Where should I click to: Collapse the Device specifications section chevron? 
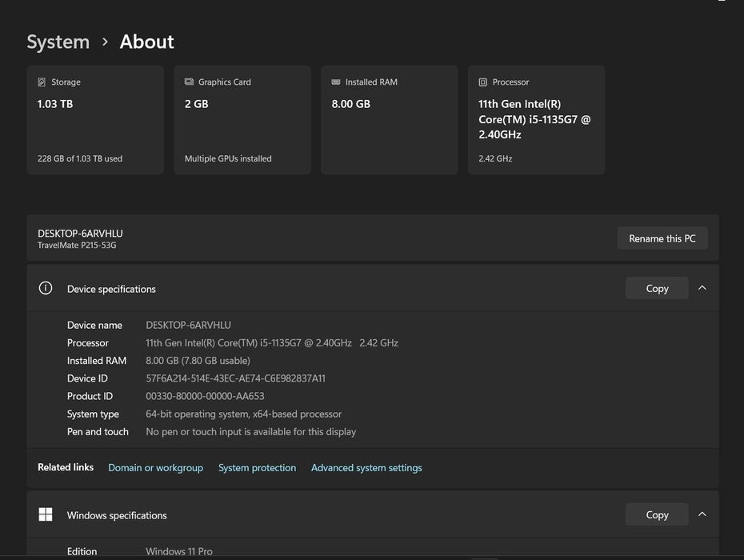(702, 289)
